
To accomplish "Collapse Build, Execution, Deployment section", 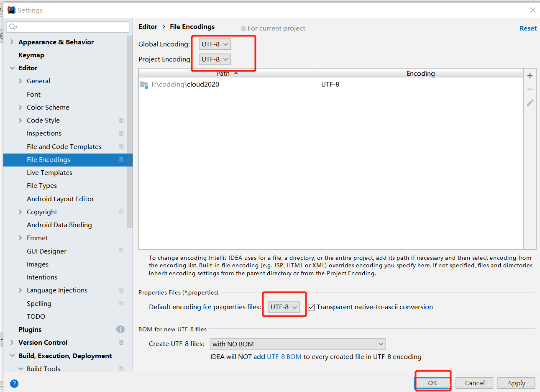I will tap(12, 356).
